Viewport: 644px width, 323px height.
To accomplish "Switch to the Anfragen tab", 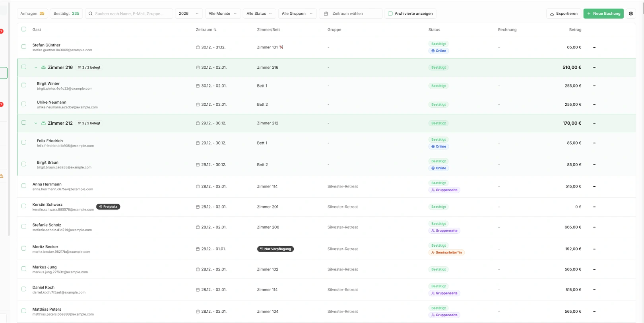I will coord(32,14).
